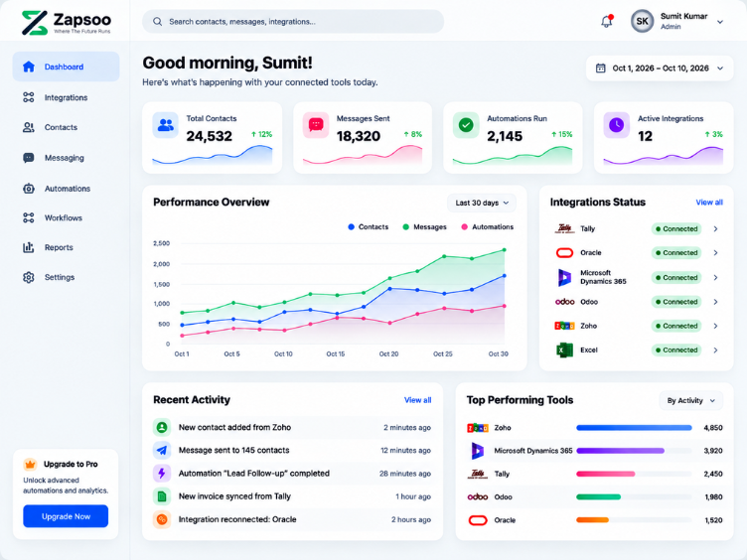Viewport: 747px width, 560px height.
Task: Expand the Oracle integration row chevron
Action: click(715, 253)
